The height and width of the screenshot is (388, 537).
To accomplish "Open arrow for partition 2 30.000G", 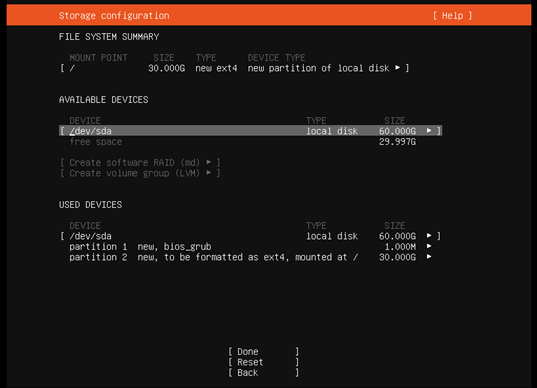I will click(x=429, y=257).
